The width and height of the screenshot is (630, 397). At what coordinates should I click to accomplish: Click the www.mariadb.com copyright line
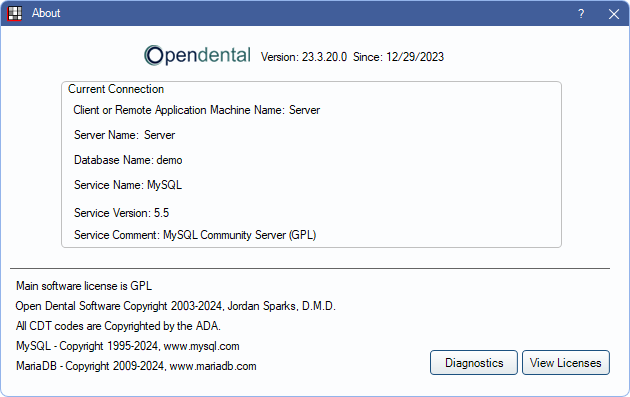(x=136, y=366)
